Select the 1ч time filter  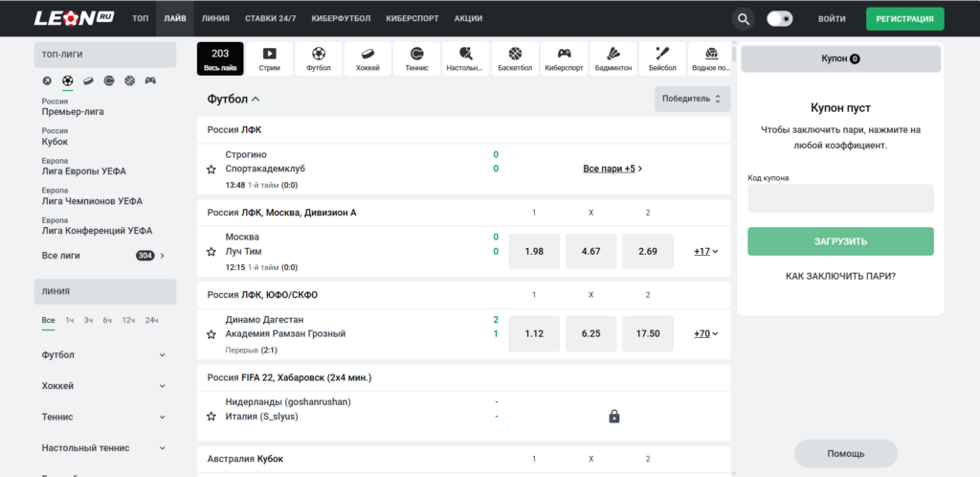click(x=70, y=320)
